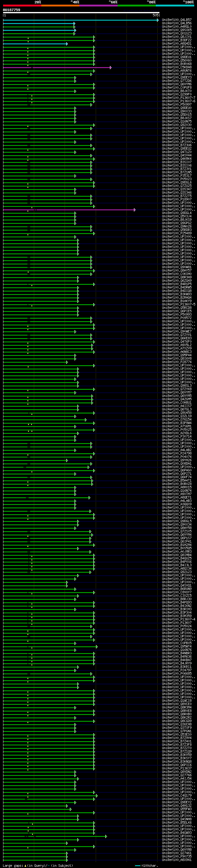Open hit UniRef100_Q4LB57
Screen dimensions: 197x868
[177, 20]
